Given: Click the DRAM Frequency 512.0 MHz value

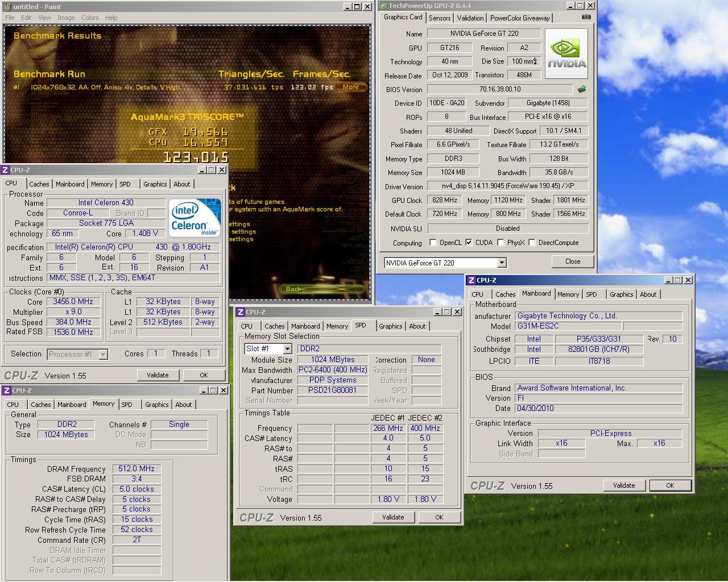Looking at the screenshot, I should click(137, 469).
